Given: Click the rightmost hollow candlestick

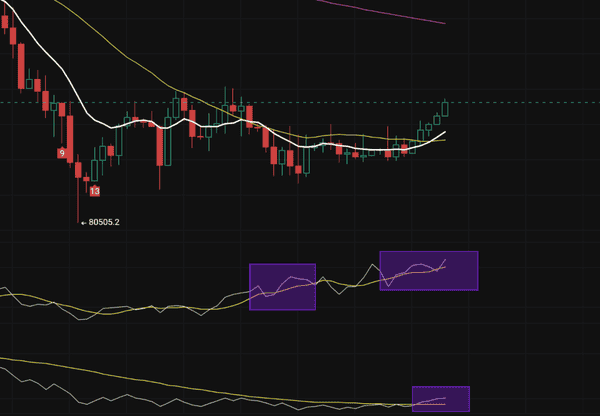Looking at the screenshot, I should [444, 107].
